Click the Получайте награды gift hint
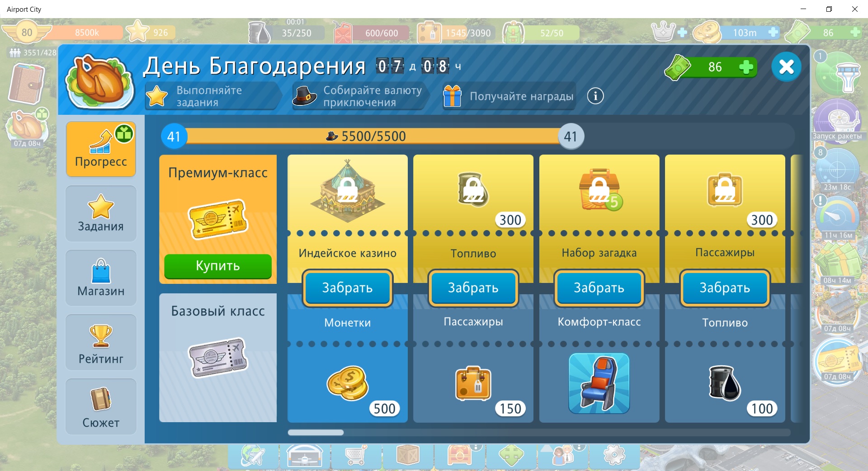The width and height of the screenshot is (868, 471). coord(509,96)
